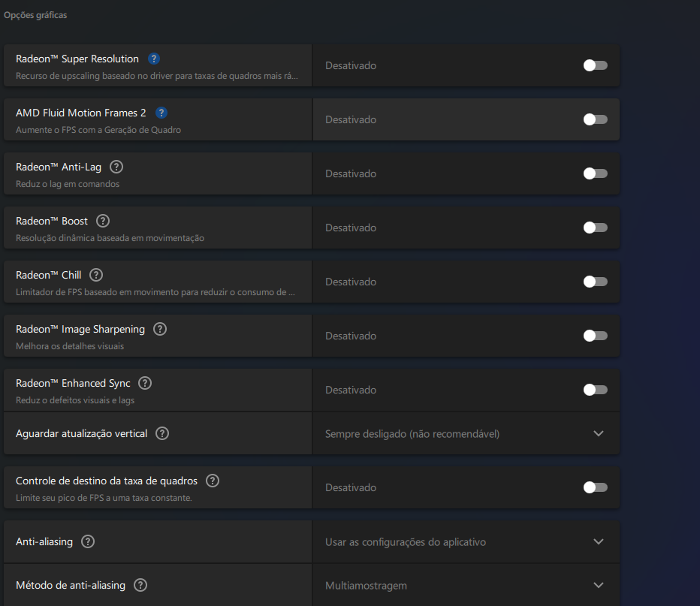This screenshot has width=700, height=606.
Task: Click the Anti-aliasing help icon
Action: (x=88, y=541)
